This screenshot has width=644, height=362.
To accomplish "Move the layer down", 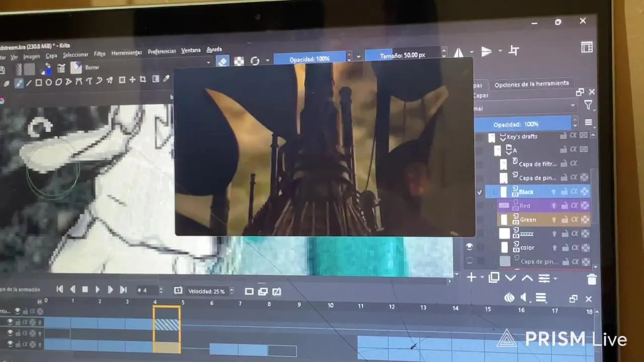I will (x=511, y=278).
